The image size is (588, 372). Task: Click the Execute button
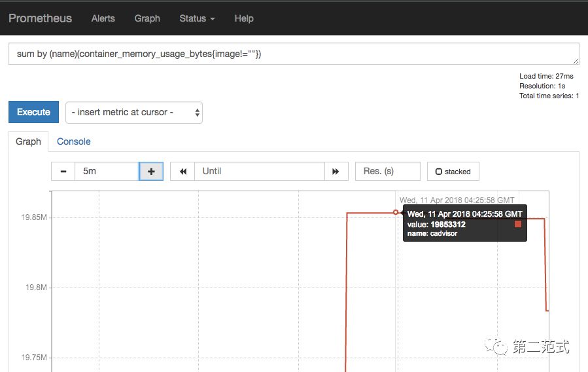(34, 112)
